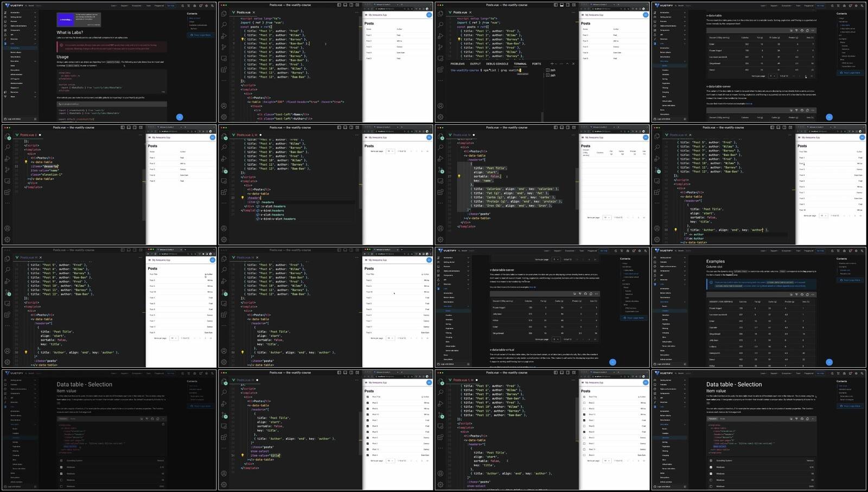Close the terminal panel with its X icon
This screenshot has height=492, width=868.
(573, 64)
